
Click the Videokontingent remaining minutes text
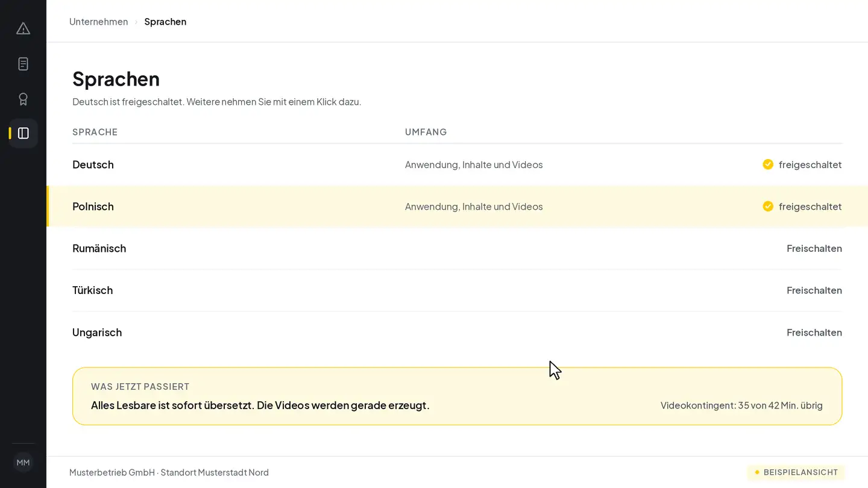click(741, 405)
